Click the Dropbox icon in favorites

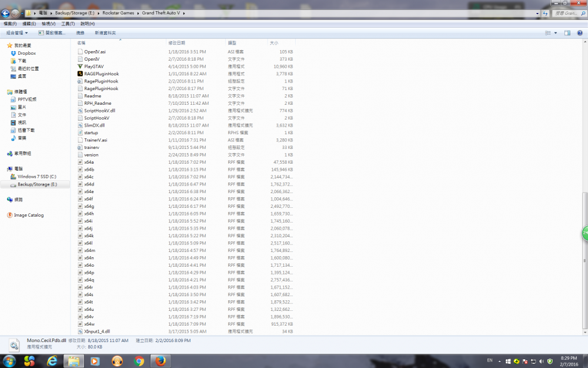(14, 54)
